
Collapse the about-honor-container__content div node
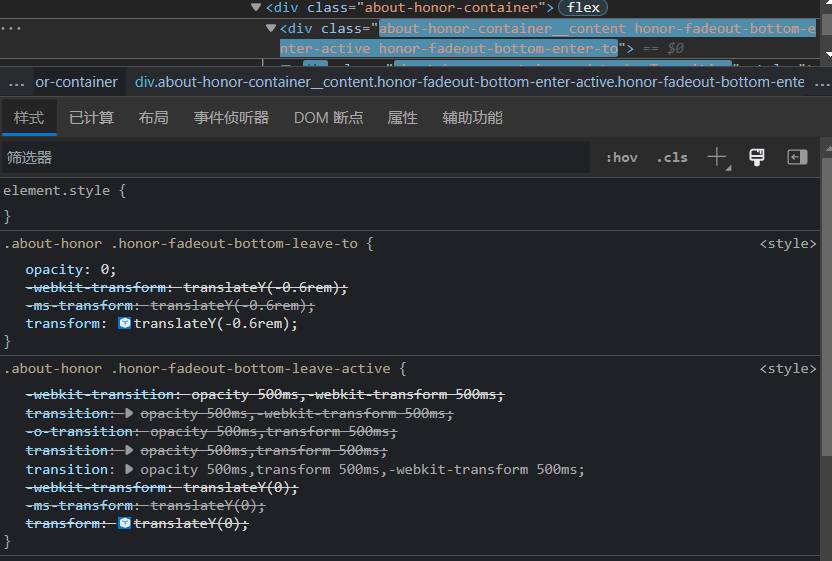coord(271,28)
